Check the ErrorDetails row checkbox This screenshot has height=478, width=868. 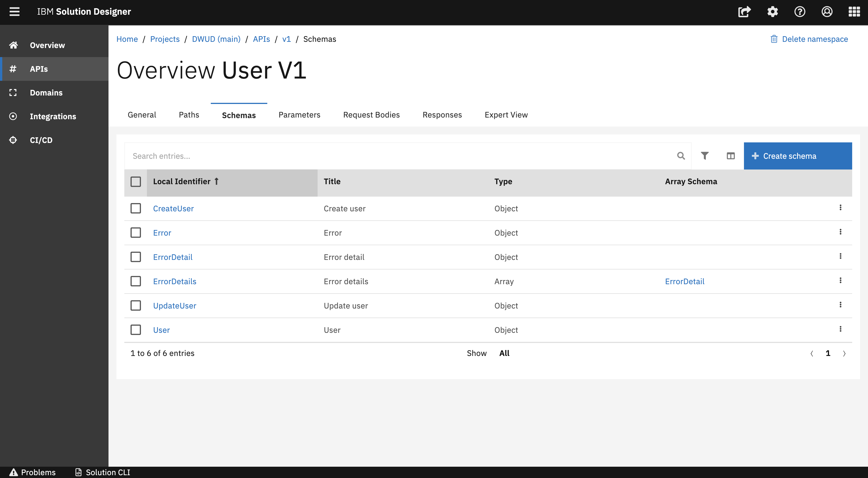[136, 281]
